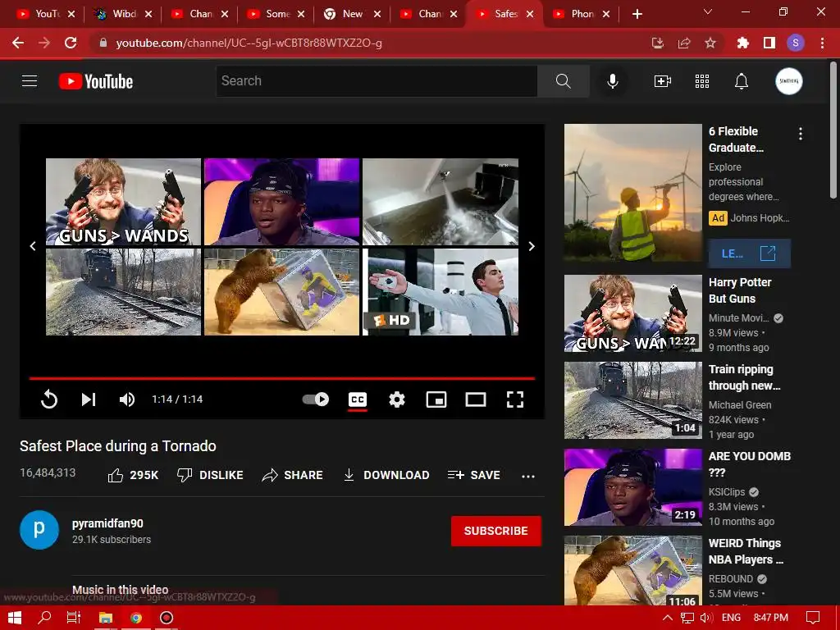The height and width of the screenshot is (630, 840).
Task: Show hidden system tray icons
Action: pos(667,618)
